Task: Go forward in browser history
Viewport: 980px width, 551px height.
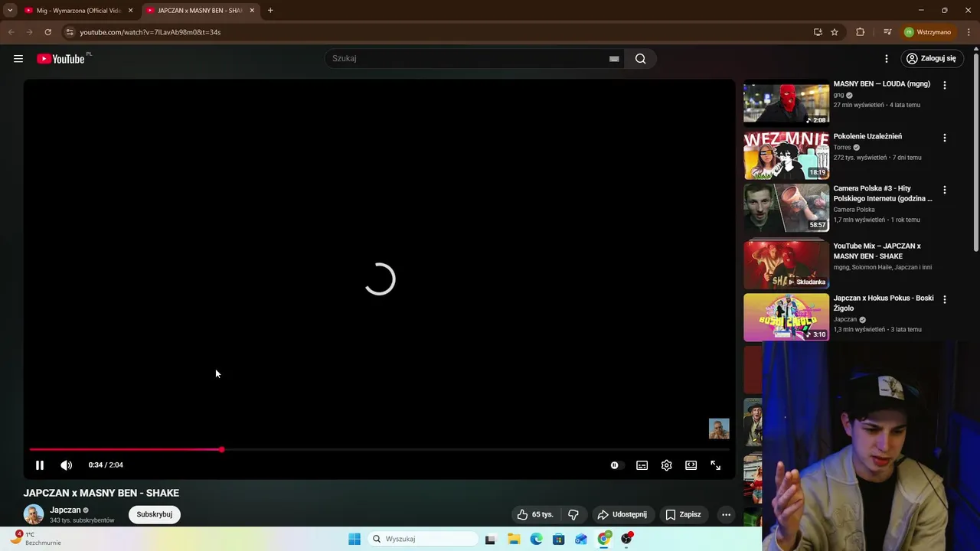Action: (x=29, y=32)
